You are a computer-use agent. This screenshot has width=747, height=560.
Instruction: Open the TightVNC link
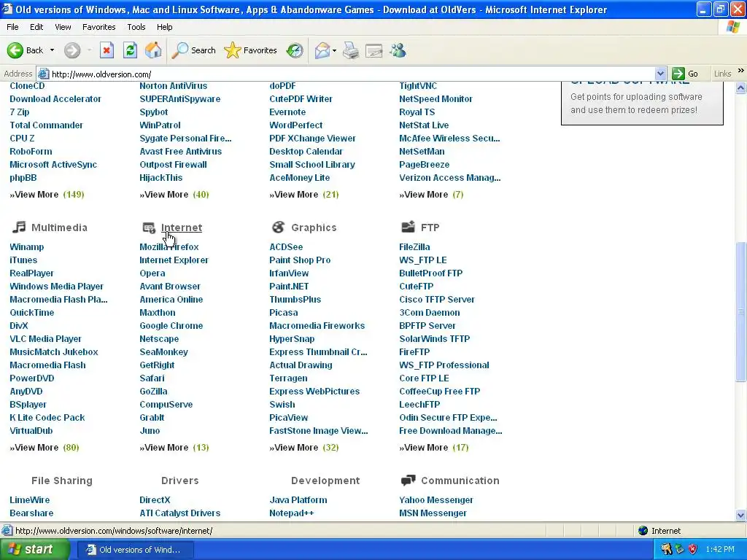point(418,86)
